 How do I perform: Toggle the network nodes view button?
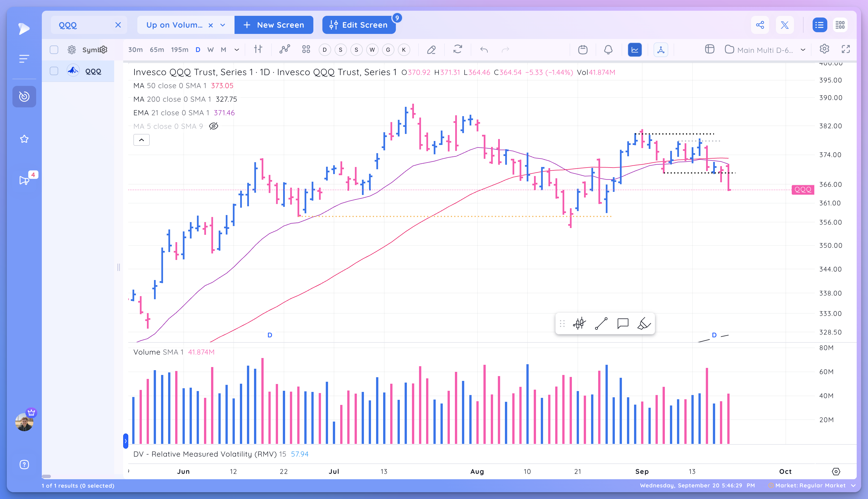(661, 50)
